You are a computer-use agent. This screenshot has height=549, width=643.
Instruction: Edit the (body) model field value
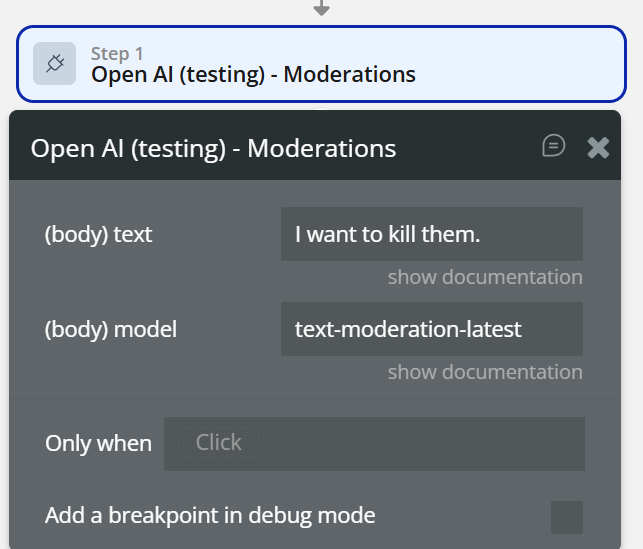tap(431, 329)
